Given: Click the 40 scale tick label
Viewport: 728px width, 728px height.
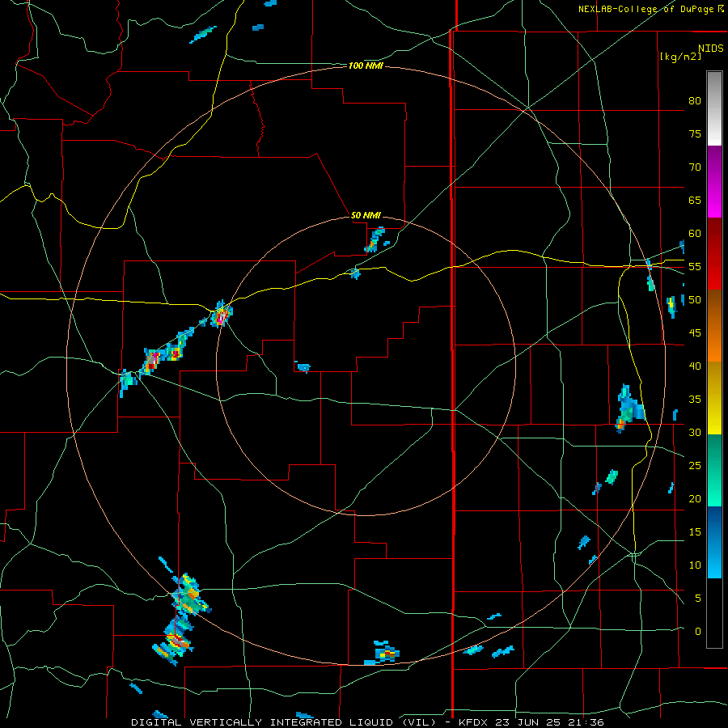Looking at the screenshot, I should [x=695, y=366].
